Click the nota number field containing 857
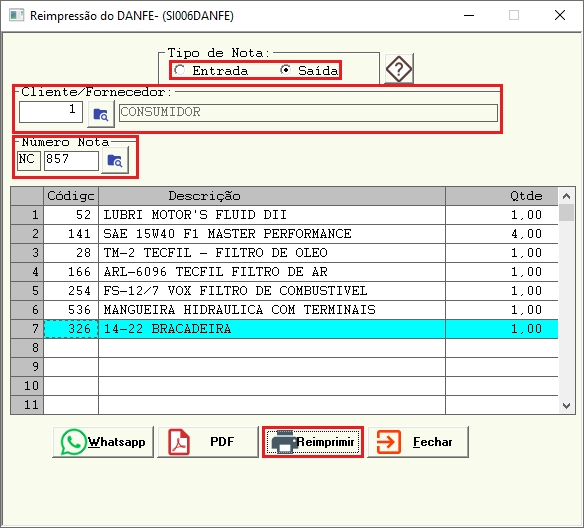The image size is (584, 528). (71, 161)
